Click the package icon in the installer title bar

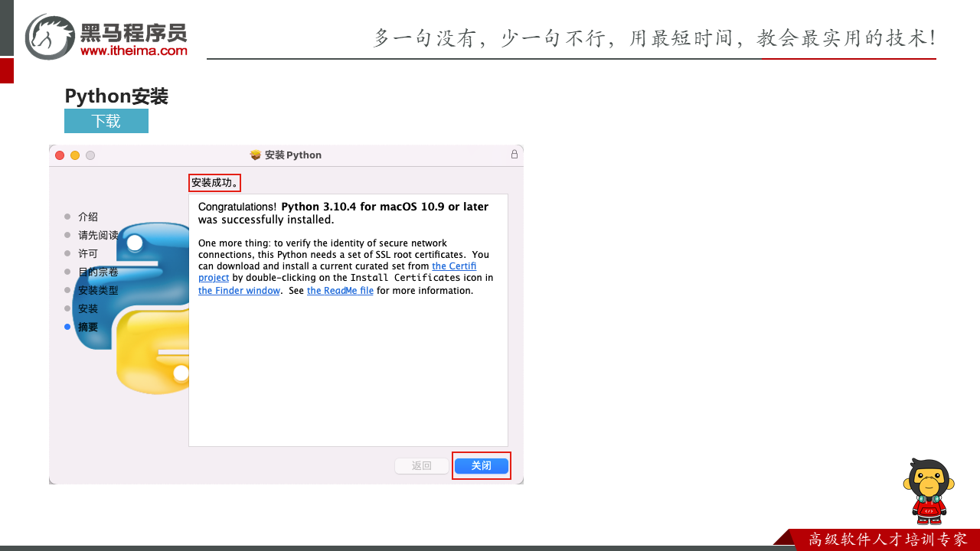point(256,155)
